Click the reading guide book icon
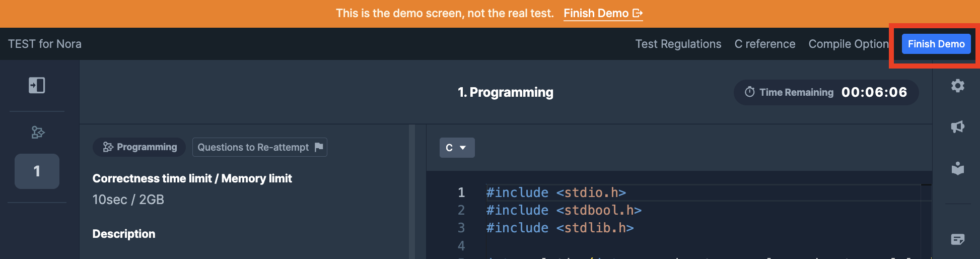 [x=957, y=168]
